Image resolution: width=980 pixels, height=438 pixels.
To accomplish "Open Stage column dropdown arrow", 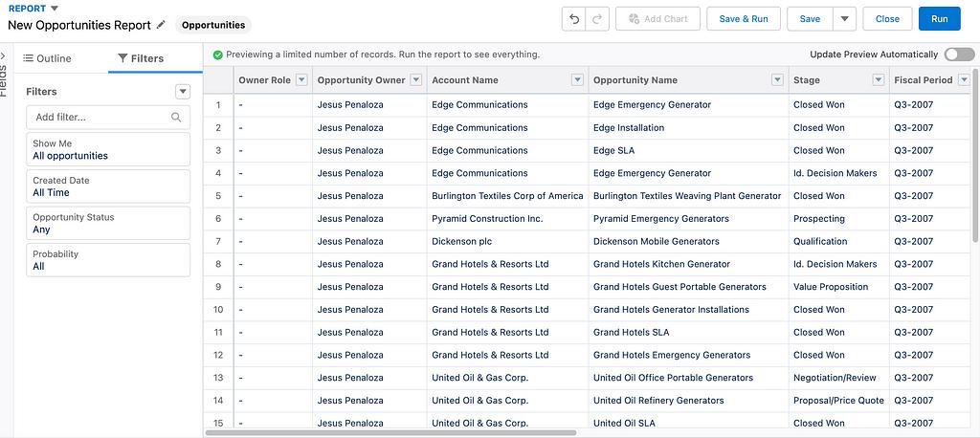I will pos(878,80).
